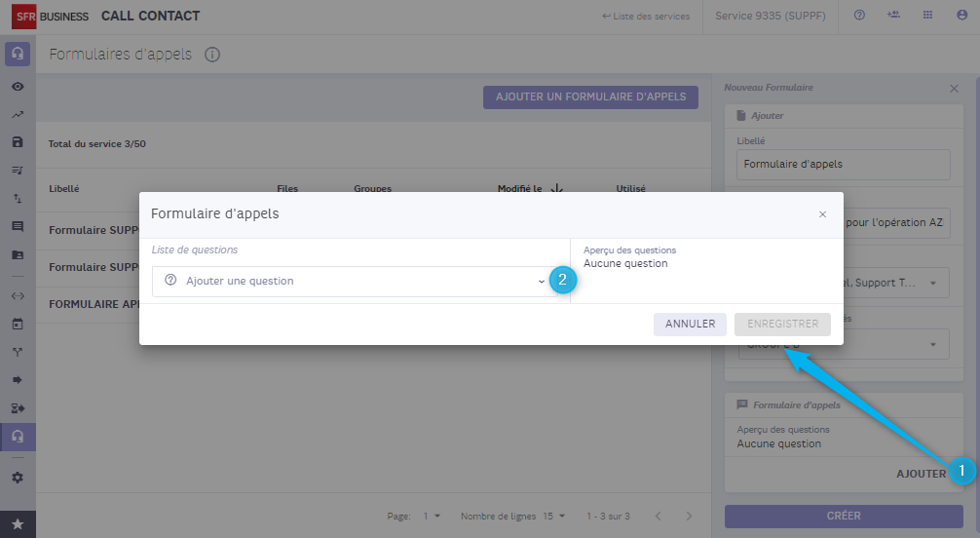
Task: Open the code brackets icon in sidebar
Action: pyautogui.click(x=18, y=296)
